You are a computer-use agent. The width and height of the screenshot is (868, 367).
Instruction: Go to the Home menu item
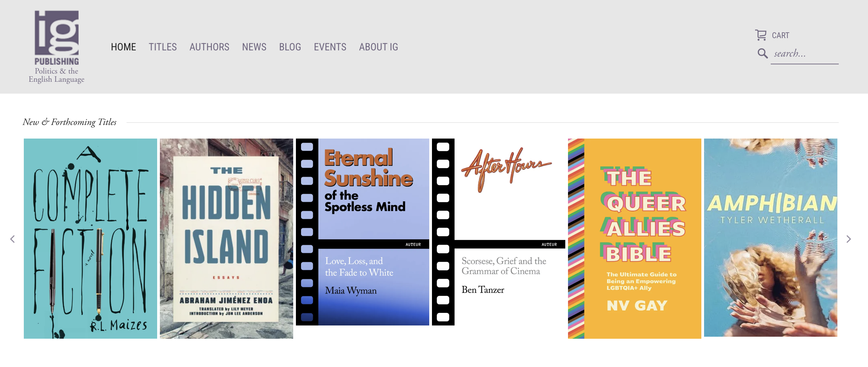(123, 47)
